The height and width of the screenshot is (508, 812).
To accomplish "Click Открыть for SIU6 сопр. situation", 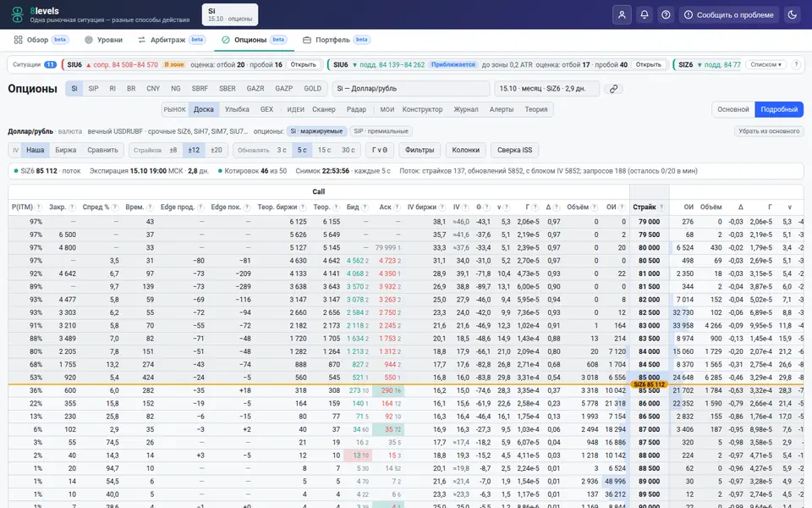I will point(303,65).
